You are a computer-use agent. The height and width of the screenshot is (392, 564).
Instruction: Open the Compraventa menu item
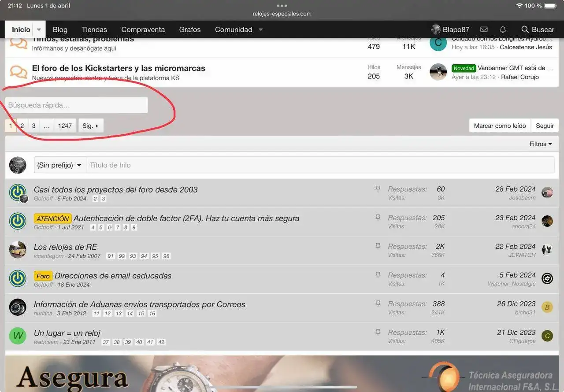143,30
